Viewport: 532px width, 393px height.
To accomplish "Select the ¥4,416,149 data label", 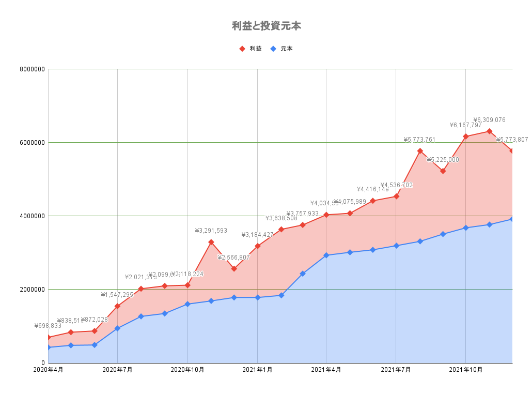I will click(372, 189).
